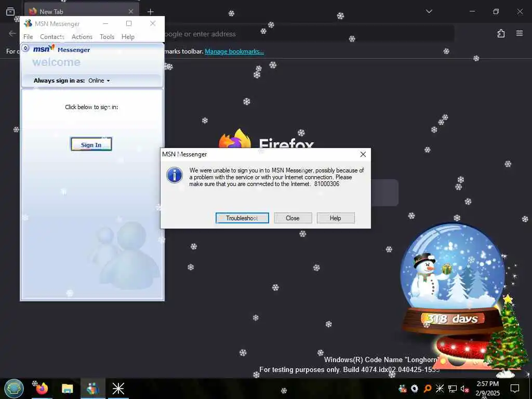
Task: Select MSN Messenger taskbar button
Action: pos(92,389)
